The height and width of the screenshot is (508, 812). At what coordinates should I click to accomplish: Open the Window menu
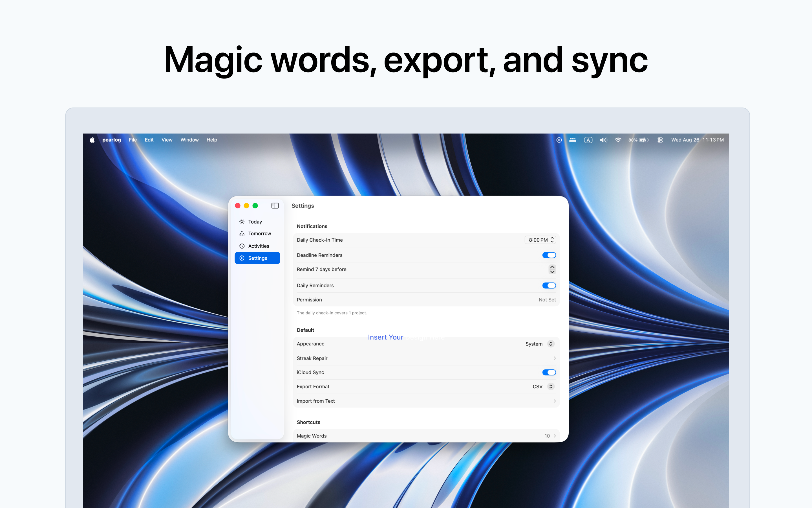[x=189, y=140]
